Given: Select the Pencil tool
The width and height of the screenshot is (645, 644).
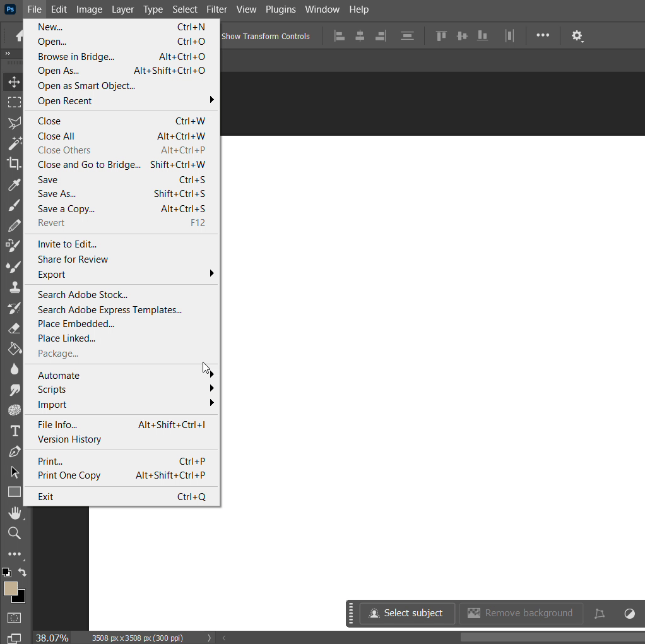Looking at the screenshot, I should [x=14, y=225].
